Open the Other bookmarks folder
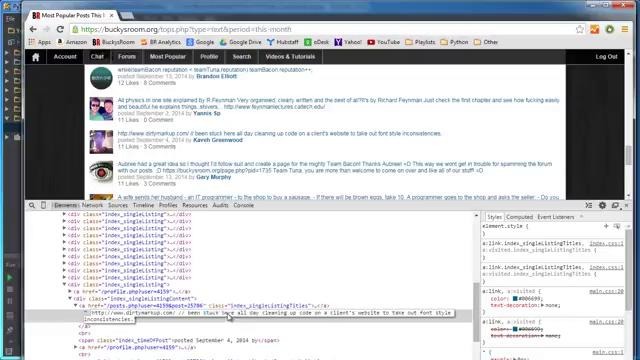 pos(486,42)
